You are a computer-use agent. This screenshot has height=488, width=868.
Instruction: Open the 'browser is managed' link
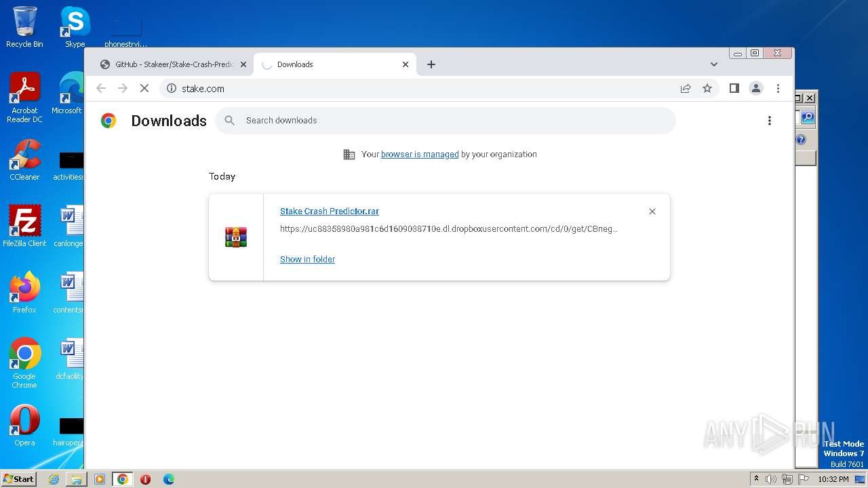(x=420, y=155)
